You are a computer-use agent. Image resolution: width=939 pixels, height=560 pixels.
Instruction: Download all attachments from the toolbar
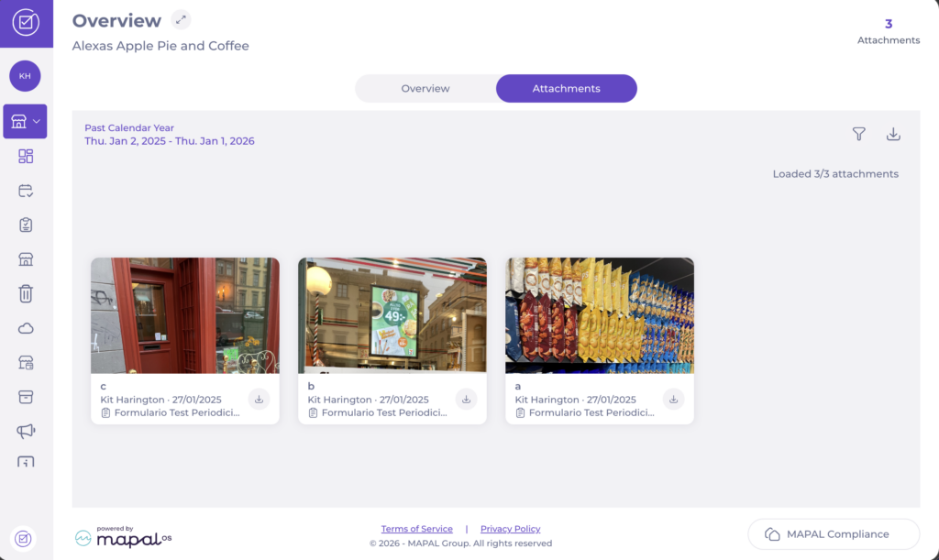(x=893, y=134)
